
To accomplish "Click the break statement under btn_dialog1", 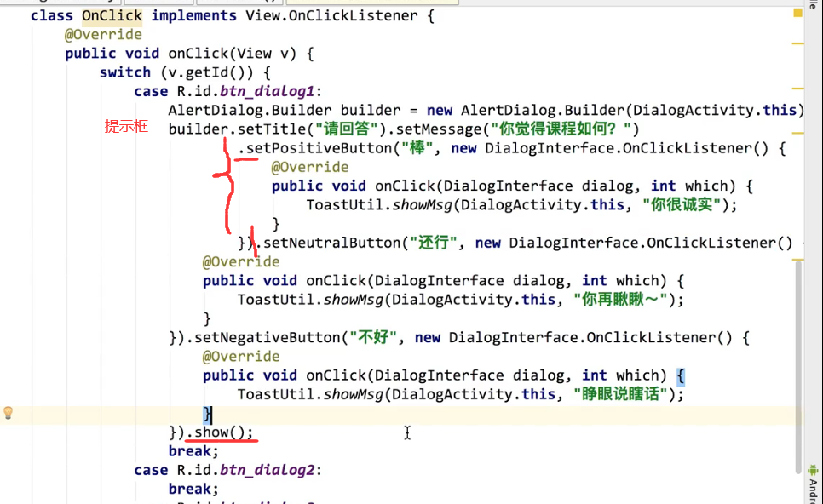I will click(x=189, y=450).
